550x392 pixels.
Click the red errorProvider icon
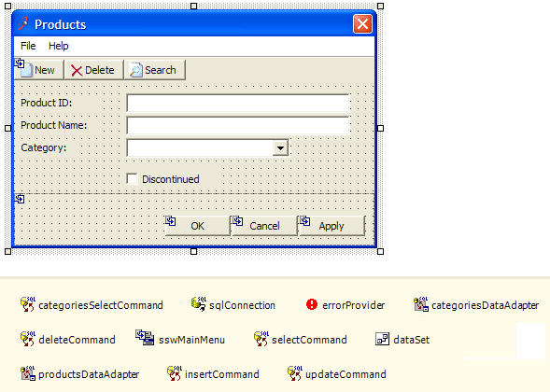312,304
